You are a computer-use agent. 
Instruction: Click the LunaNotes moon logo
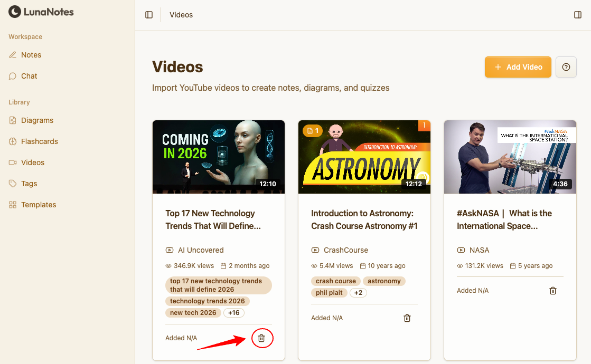tap(15, 12)
